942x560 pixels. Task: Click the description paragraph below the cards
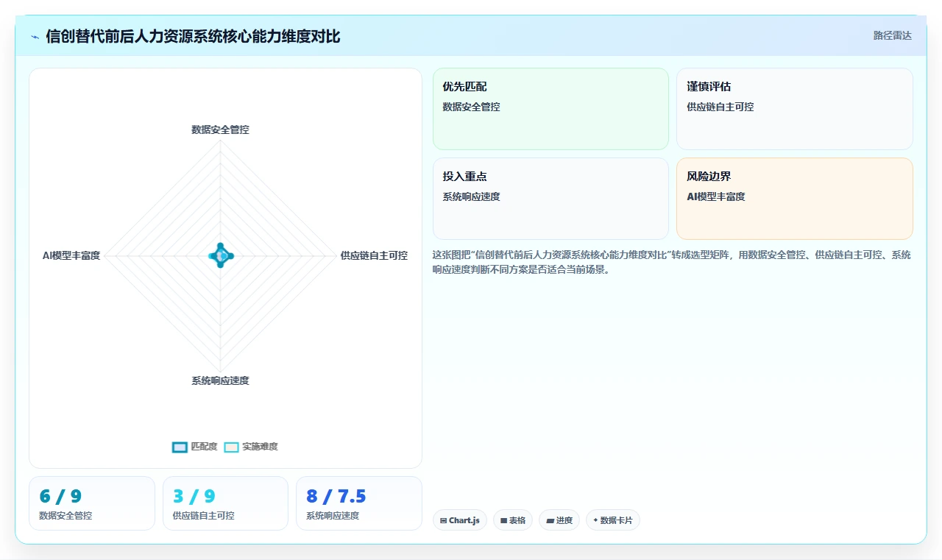click(672, 262)
